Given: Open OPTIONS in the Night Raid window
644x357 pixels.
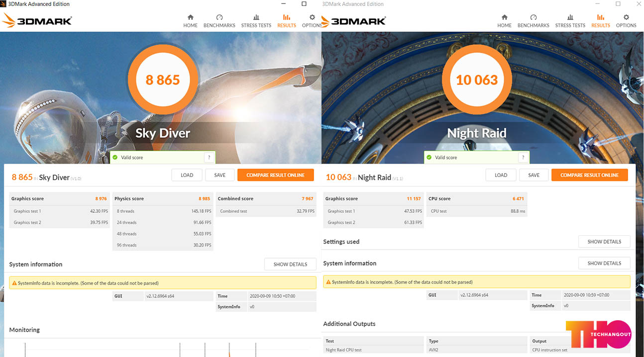Looking at the screenshot, I should tap(626, 21).
